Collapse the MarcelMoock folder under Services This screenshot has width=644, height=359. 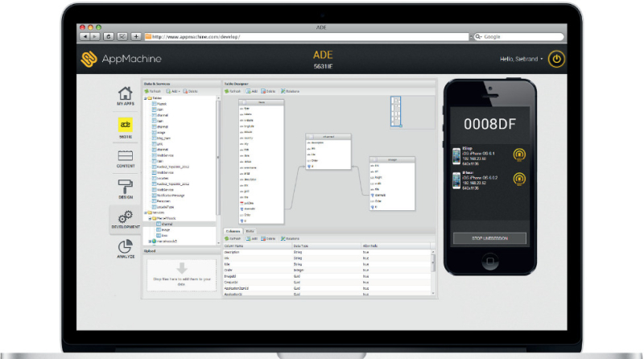(150, 218)
